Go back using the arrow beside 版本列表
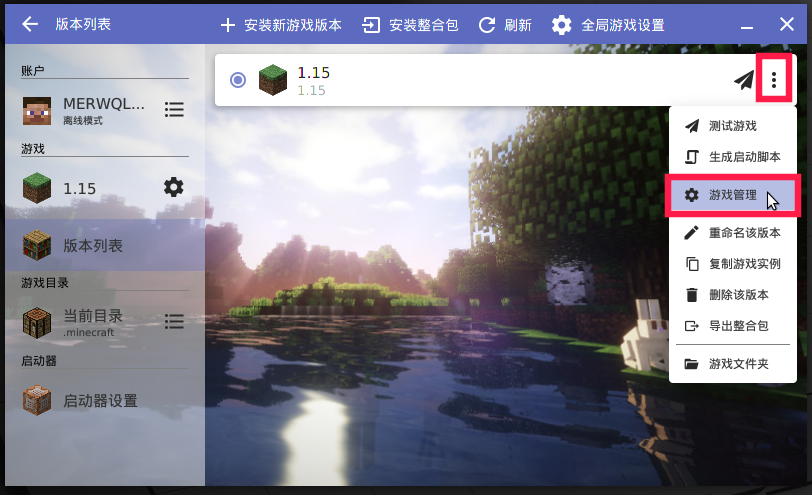This screenshot has height=495, width=812. point(30,24)
